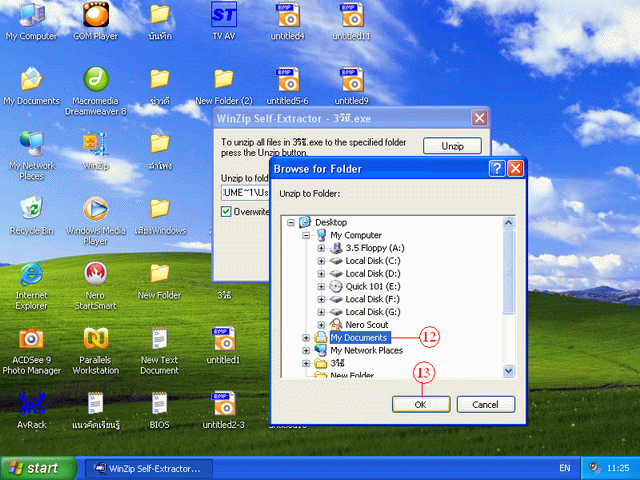Click the system tray clock 11:25
This screenshot has height=480, width=640.
tap(618, 468)
